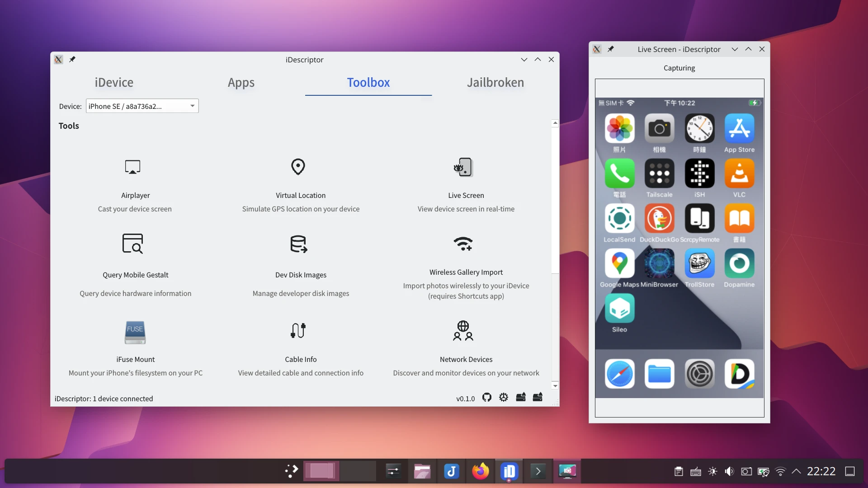868x488 pixels.
Task: Toggle pin on Live Screen window
Action: click(611, 49)
